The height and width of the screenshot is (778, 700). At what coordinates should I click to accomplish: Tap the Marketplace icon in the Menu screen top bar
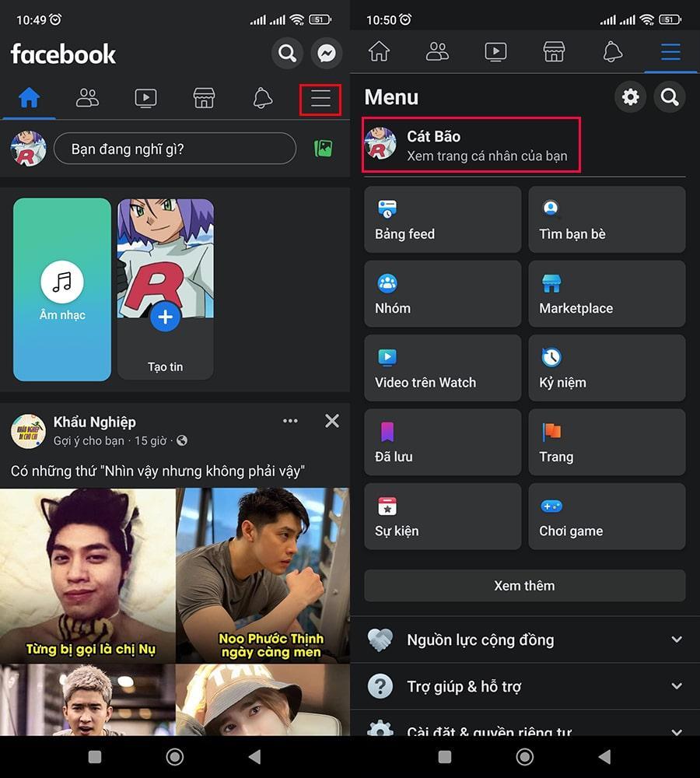pos(554,51)
